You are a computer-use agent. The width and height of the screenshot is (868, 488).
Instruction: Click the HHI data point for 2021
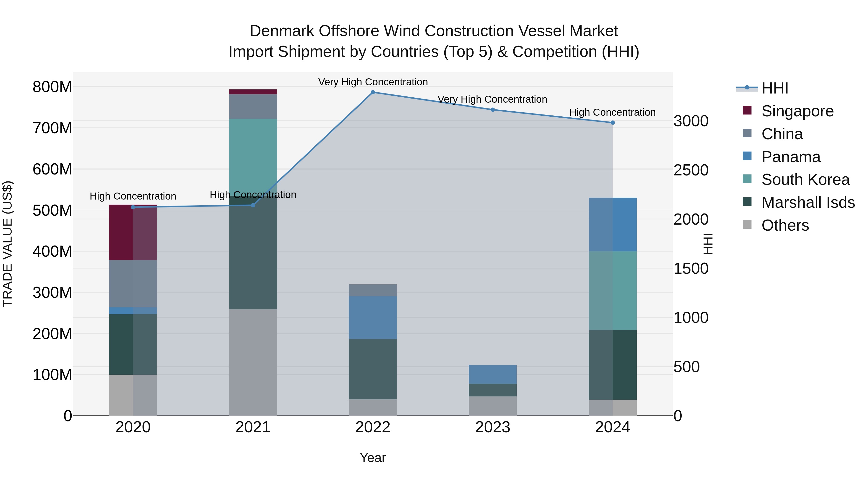tap(253, 205)
